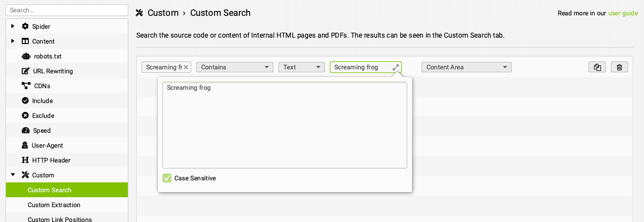
Task: Clear the Screaming fr filter name field
Action: point(186,67)
